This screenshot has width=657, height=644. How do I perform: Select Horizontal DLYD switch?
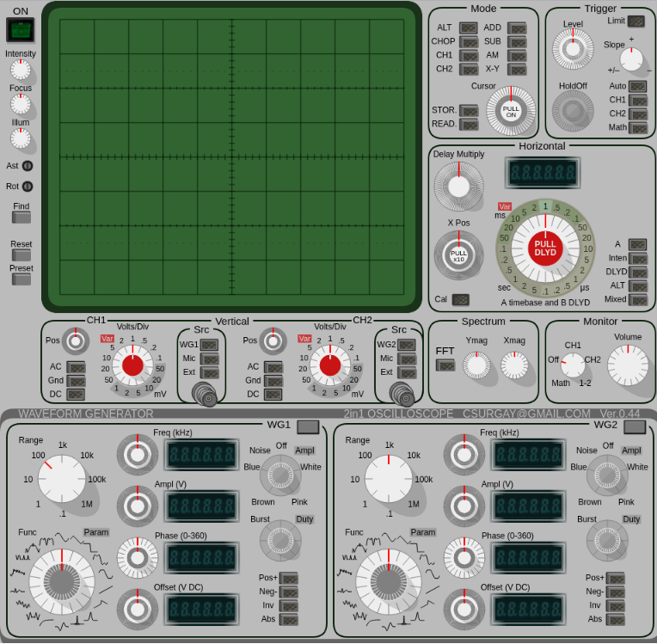click(x=638, y=273)
